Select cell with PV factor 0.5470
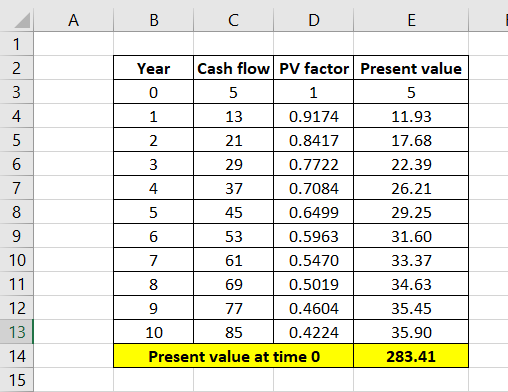The width and height of the screenshot is (508, 392). 313,260
